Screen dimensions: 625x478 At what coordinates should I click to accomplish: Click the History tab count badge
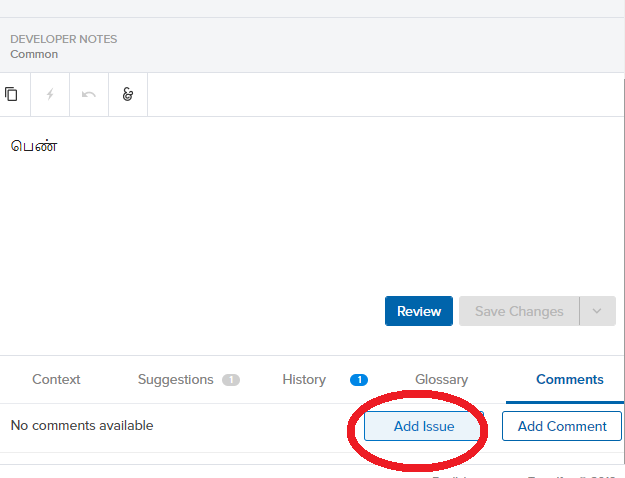[x=358, y=380]
